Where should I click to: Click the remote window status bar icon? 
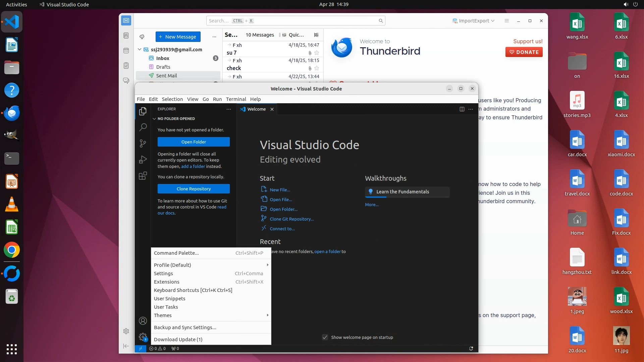click(x=140, y=349)
